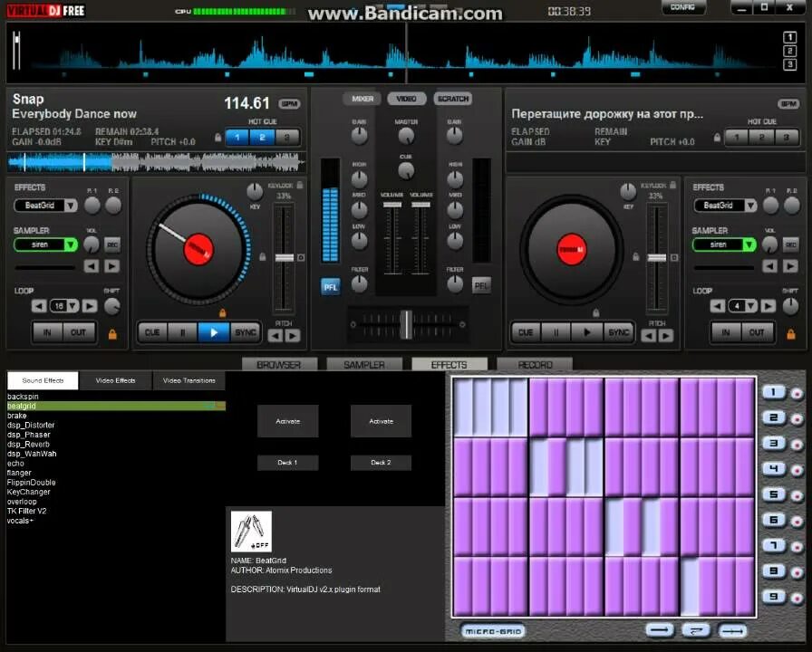Trigger hot cue 3 on left deck
This screenshot has width=812, height=652.
[287, 138]
